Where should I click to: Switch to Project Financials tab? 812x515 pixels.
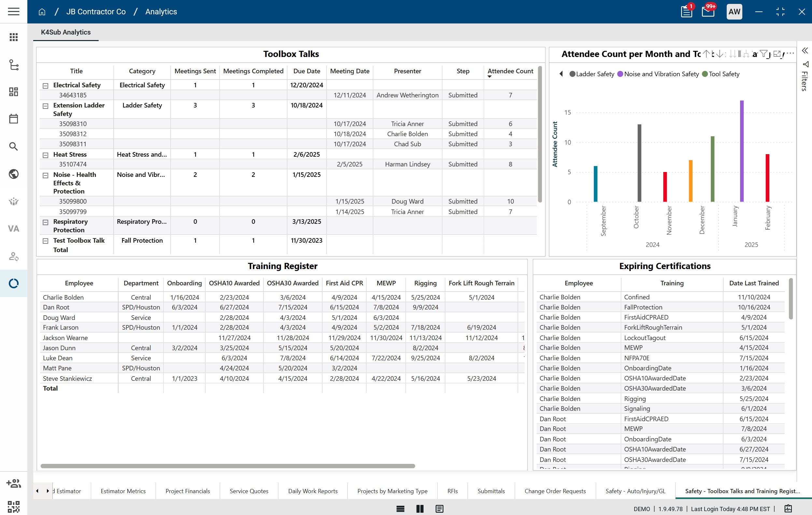click(188, 491)
